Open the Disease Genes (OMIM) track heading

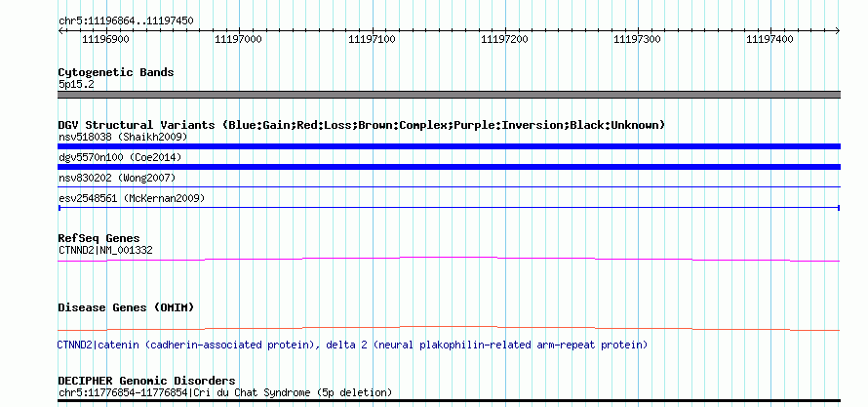coord(126,307)
